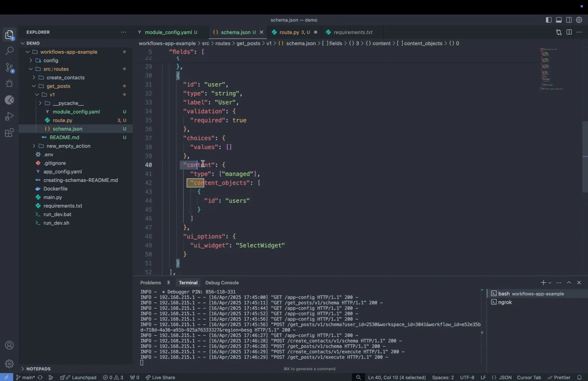The height and width of the screenshot is (381, 588).
Task: Toggle the bottom panel visibility
Action: (559, 20)
